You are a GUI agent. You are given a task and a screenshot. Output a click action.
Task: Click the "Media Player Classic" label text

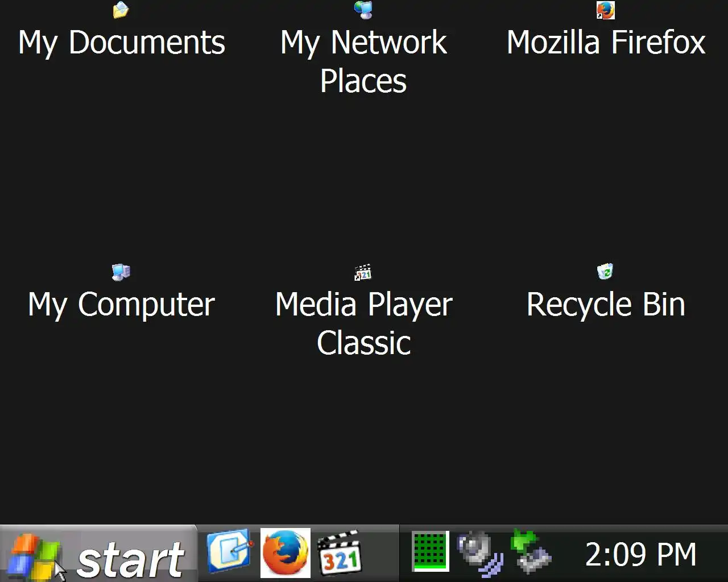363,324
